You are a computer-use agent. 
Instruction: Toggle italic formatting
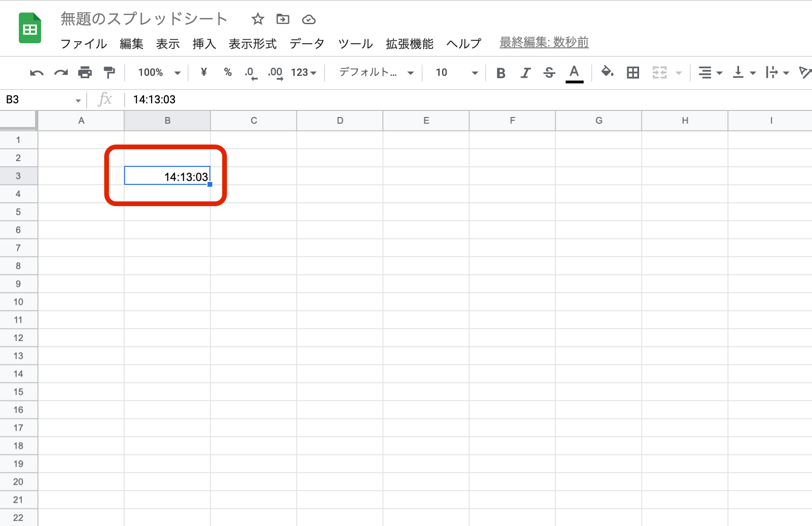pos(525,73)
